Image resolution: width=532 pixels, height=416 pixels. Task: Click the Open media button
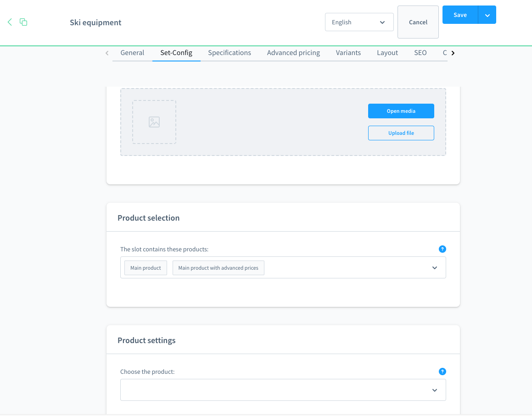point(401,111)
